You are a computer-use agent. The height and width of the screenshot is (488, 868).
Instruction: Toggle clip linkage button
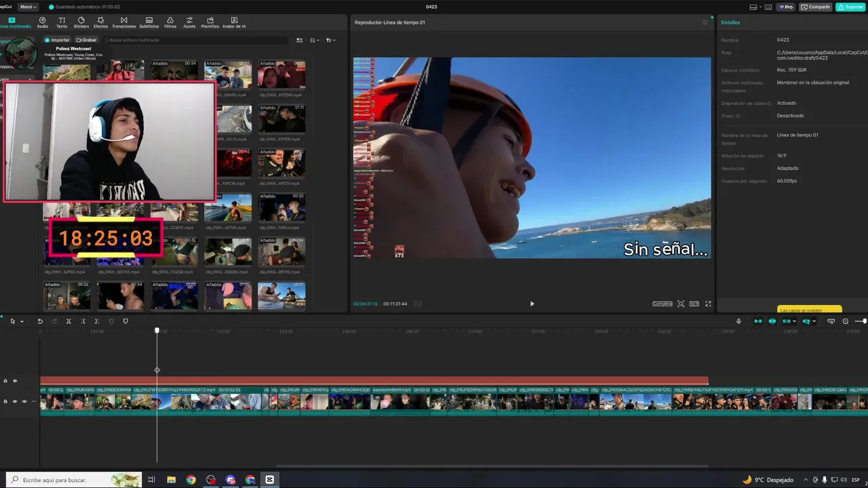(x=787, y=321)
